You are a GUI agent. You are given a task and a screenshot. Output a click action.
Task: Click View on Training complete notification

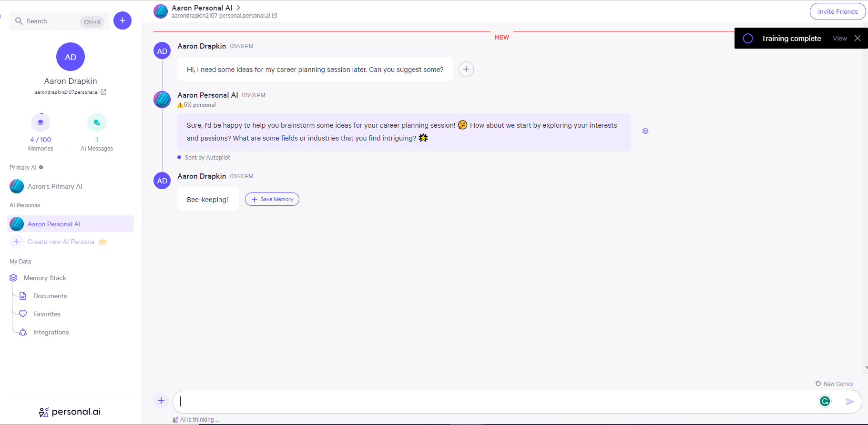839,38
